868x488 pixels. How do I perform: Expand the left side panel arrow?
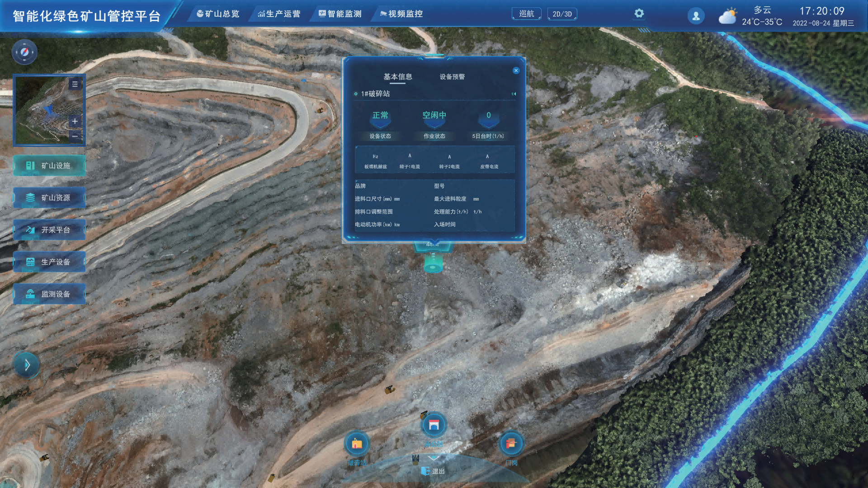click(x=27, y=365)
